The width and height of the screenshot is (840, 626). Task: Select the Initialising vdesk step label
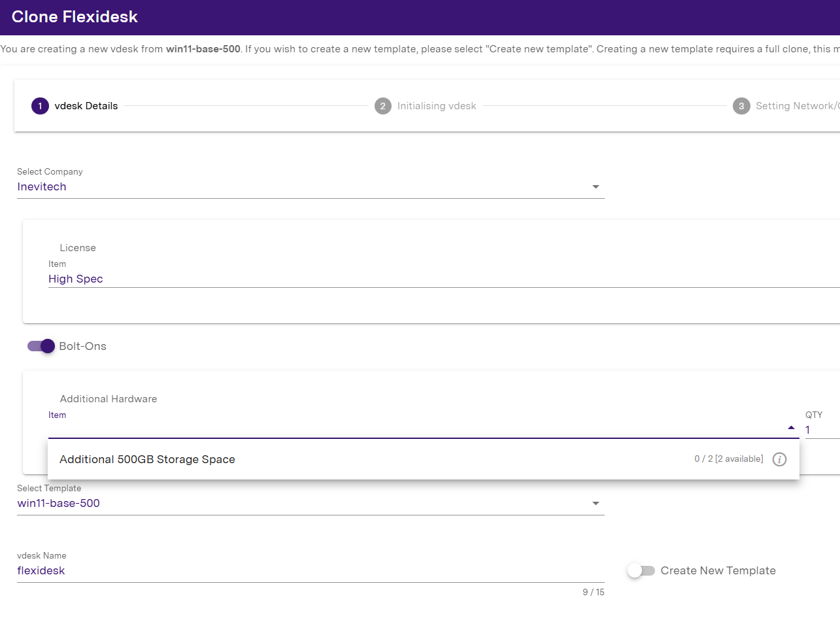(437, 106)
